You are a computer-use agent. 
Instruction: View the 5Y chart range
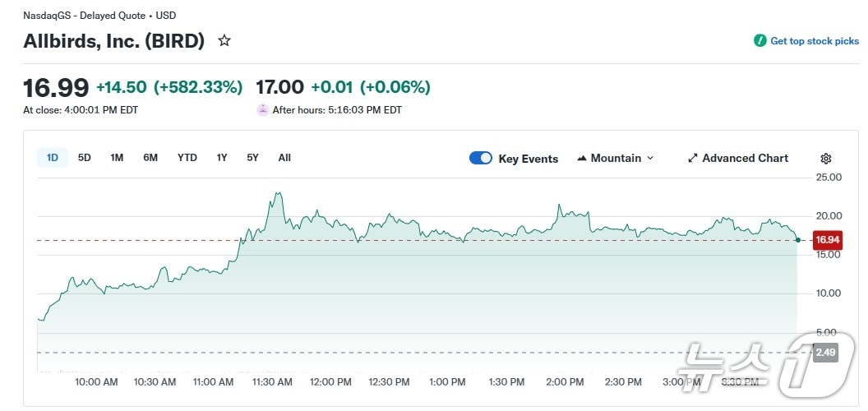tap(252, 158)
